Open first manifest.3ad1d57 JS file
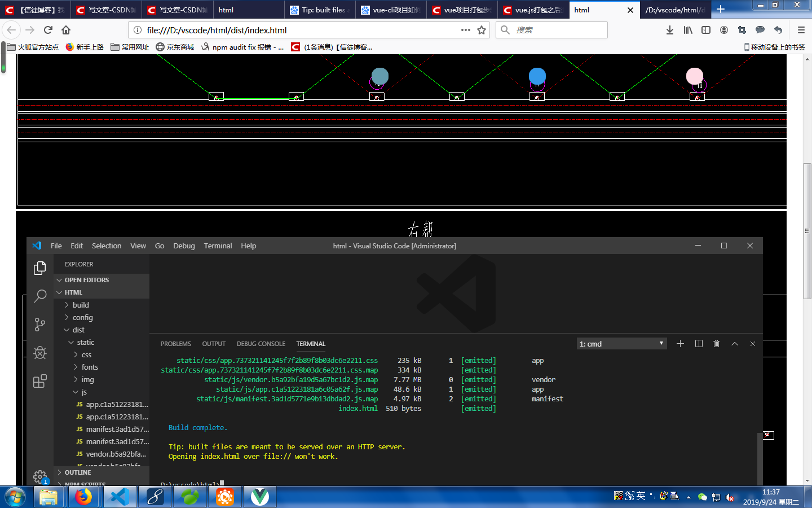This screenshot has height=508, width=812. [x=101, y=429]
